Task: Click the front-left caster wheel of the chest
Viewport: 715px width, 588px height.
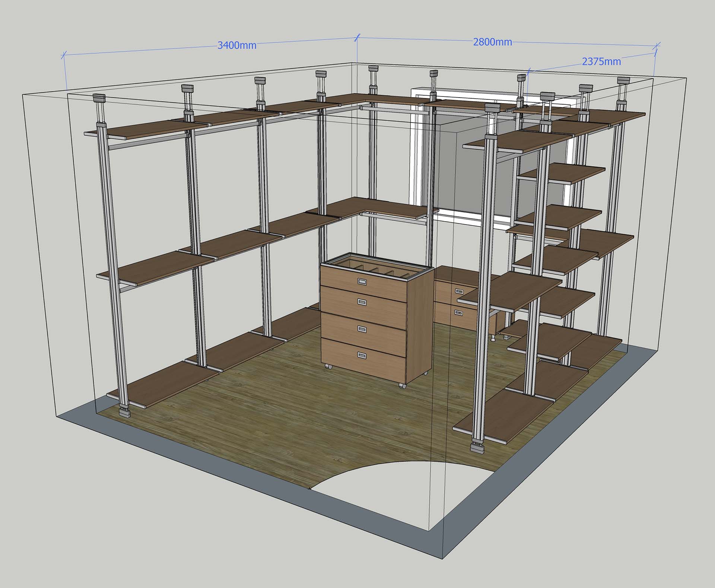Action: 329,366
